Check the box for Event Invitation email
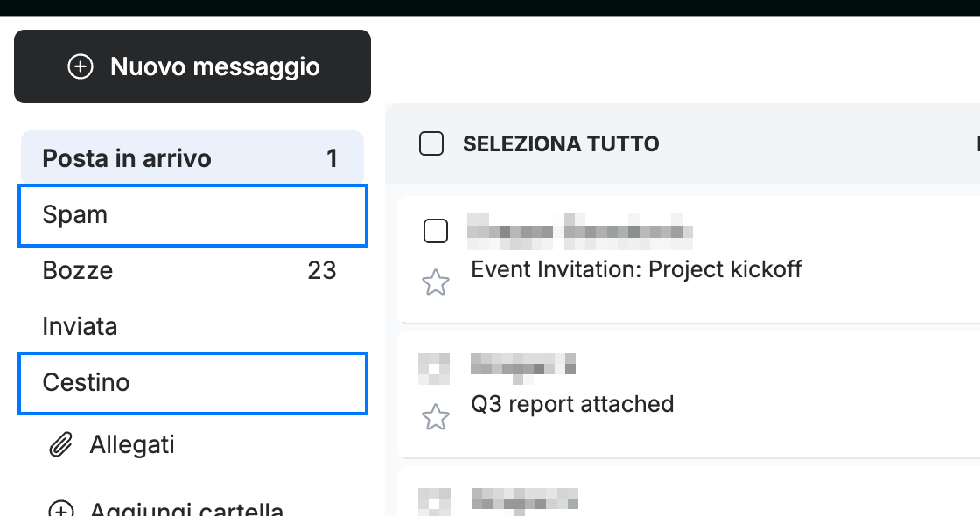 [436, 231]
